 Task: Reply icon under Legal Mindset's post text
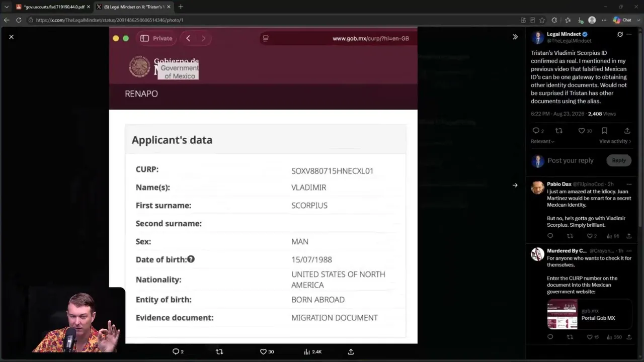[536, 131]
